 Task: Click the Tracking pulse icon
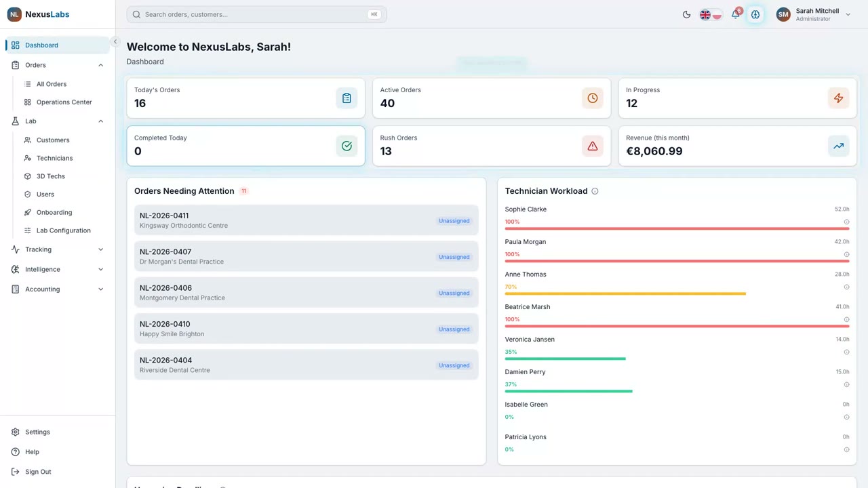tap(15, 249)
